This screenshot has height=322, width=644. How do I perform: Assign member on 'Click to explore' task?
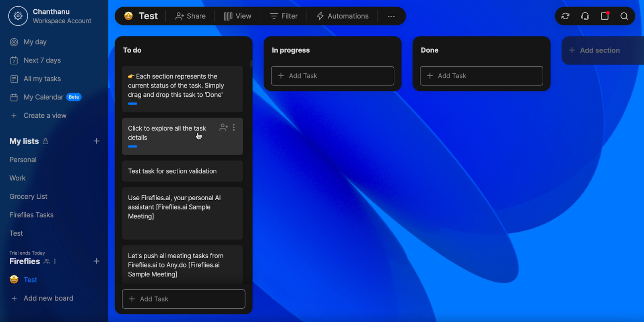[224, 127]
